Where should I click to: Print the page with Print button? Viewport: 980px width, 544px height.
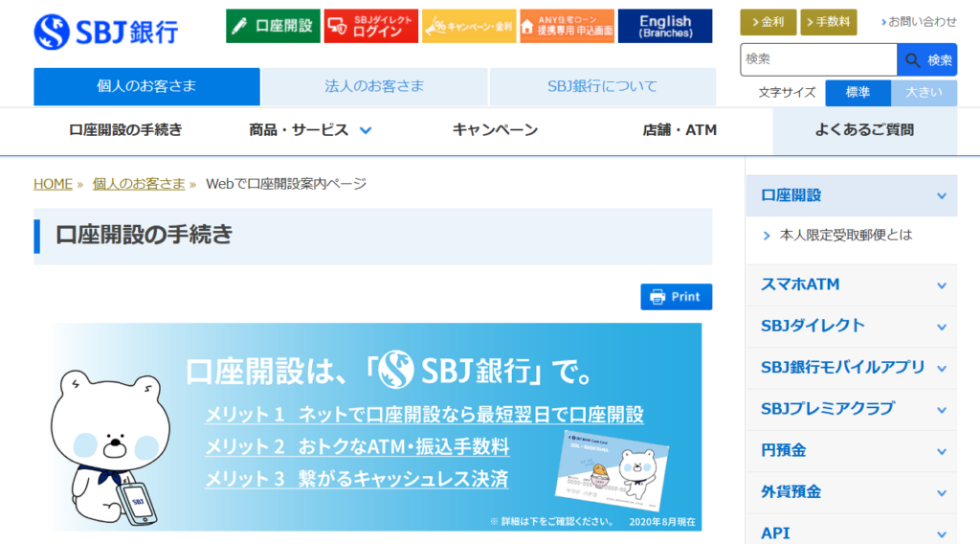pyautogui.click(x=676, y=297)
